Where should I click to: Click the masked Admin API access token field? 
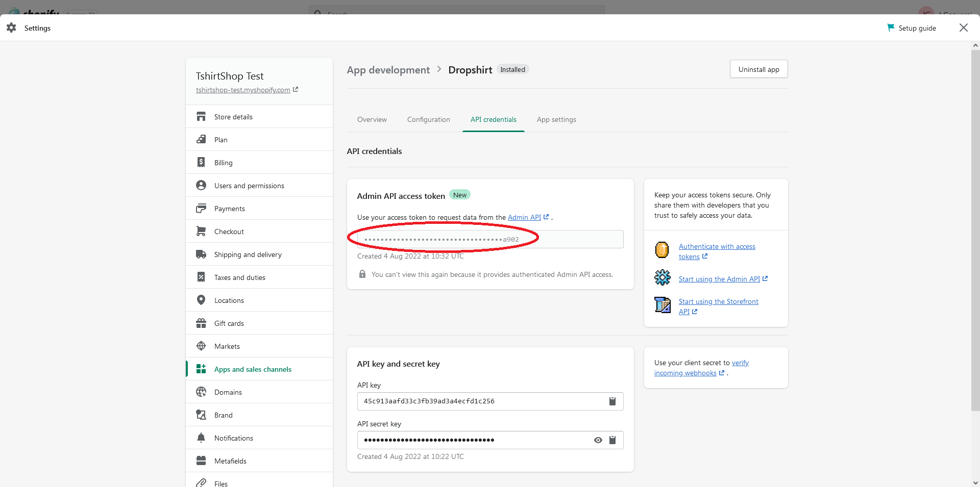(x=491, y=239)
